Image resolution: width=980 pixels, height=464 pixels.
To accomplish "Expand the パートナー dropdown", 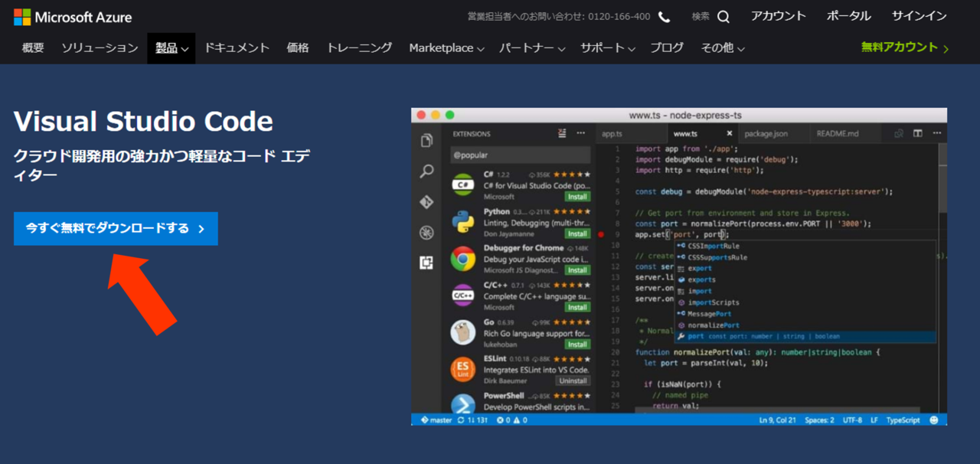I will [532, 47].
